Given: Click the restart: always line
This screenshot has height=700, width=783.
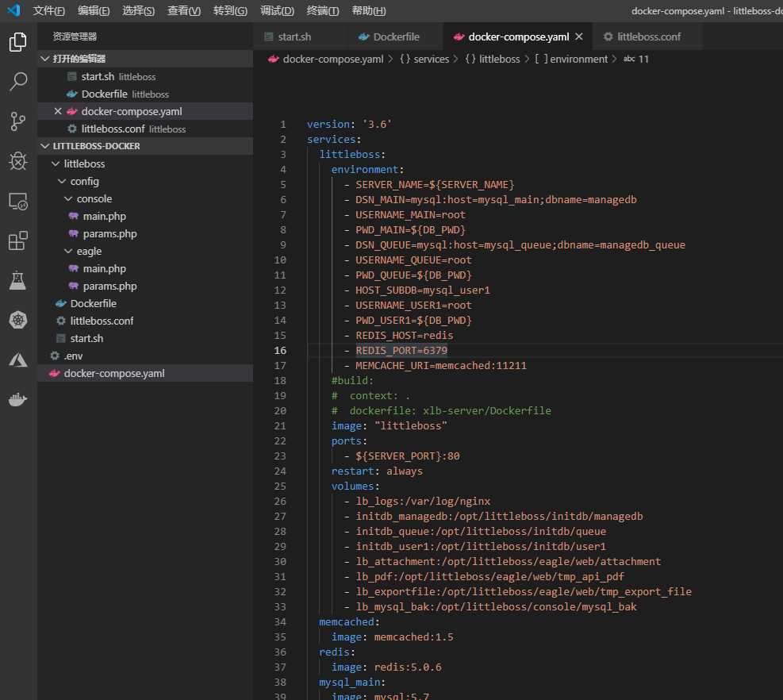Looking at the screenshot, I should pos(377,471).
